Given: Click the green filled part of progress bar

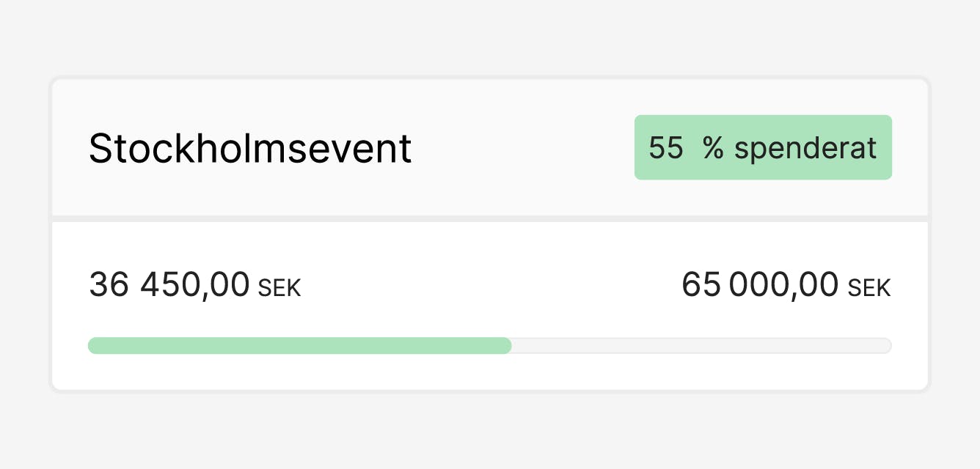Looking at the screenshot, I should tap(299, 346).
